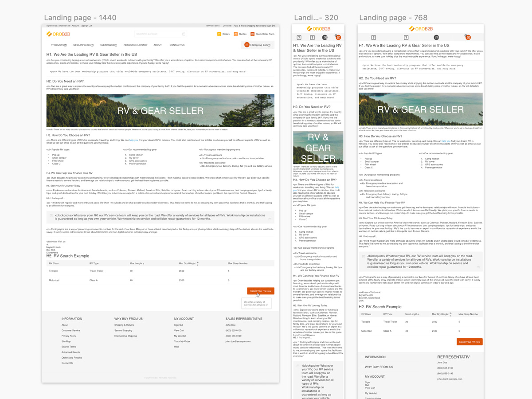Viewport: 532px width, 399px height.
Task: Click Select Your RV Now in 1440 layout
Action: [x=261, y=291]
